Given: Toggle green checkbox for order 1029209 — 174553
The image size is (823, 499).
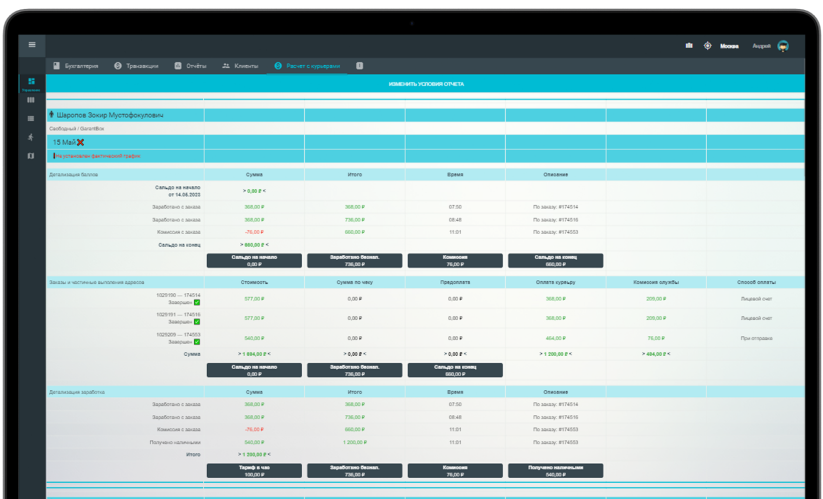Looking at the screenshot, I should pyautogui.click(x=197, y=342).
